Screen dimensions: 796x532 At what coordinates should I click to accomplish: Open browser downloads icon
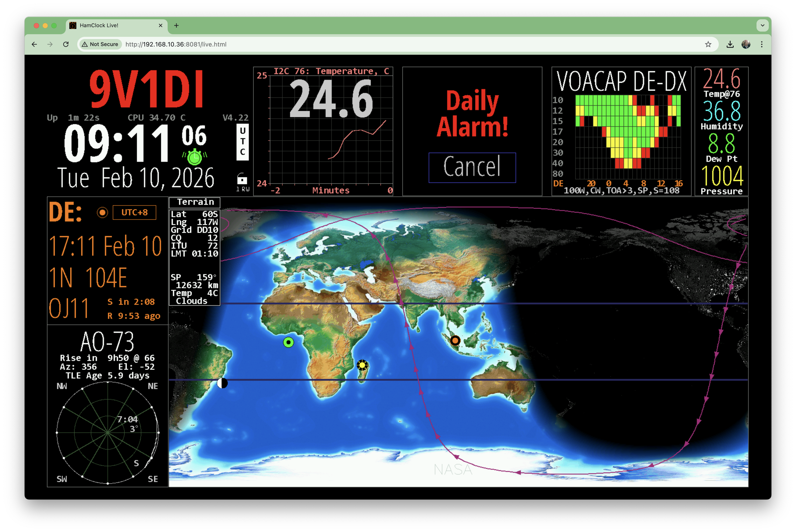point(730,45)
